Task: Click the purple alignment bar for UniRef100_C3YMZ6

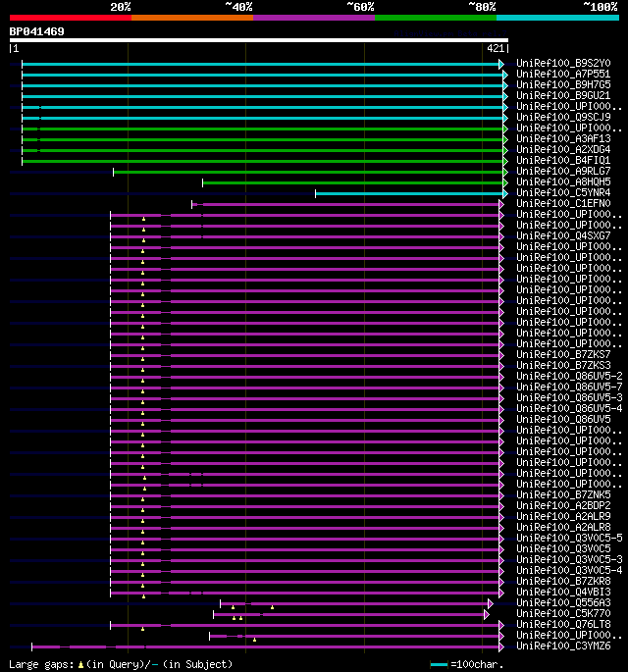Action: click(x=266, y=646)
